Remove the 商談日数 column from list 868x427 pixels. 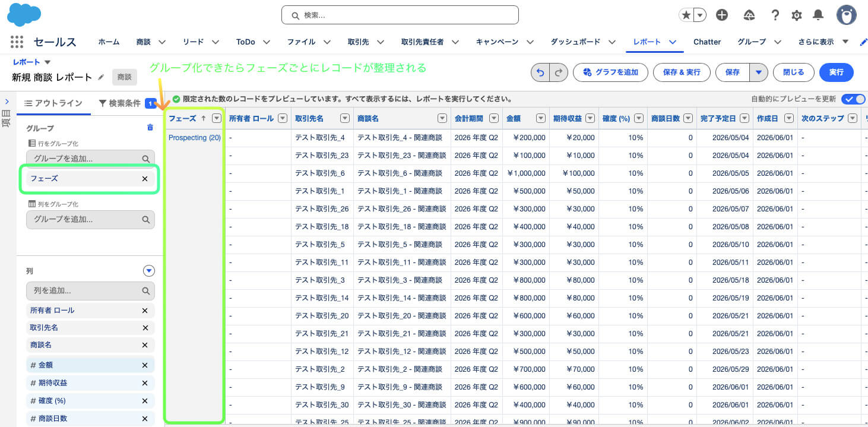point(145,419)
